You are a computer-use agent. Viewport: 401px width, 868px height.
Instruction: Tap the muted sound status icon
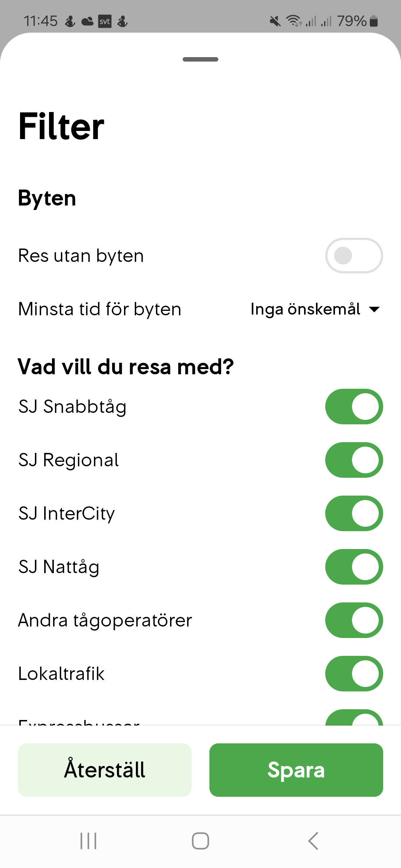[x=275, y=21]
